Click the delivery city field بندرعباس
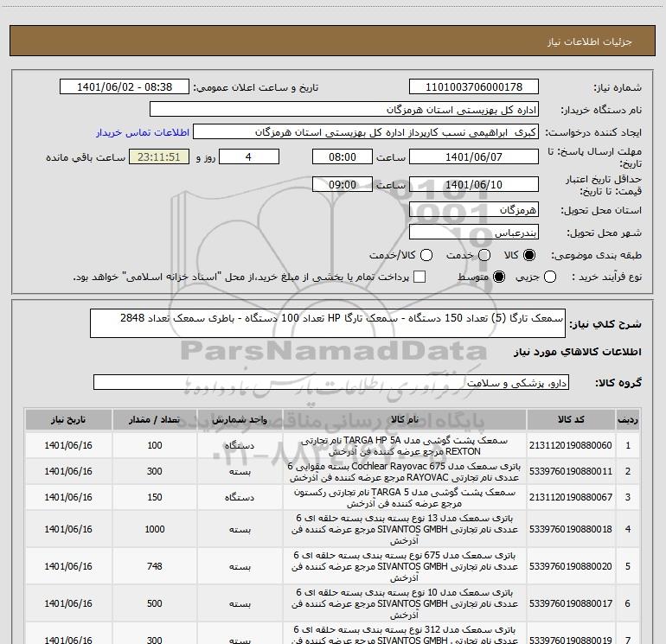Viewport: 666px width, 644px height. point(474,233)
